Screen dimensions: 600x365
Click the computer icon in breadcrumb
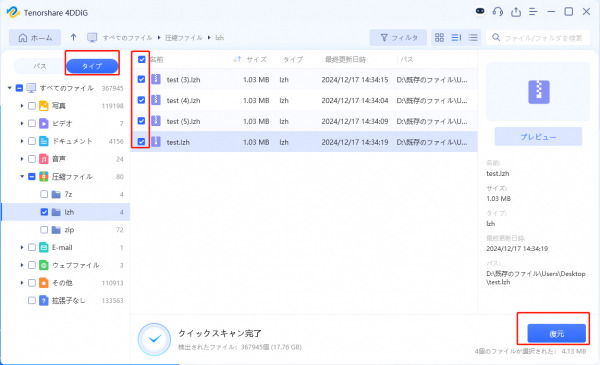tap(92, 37)
